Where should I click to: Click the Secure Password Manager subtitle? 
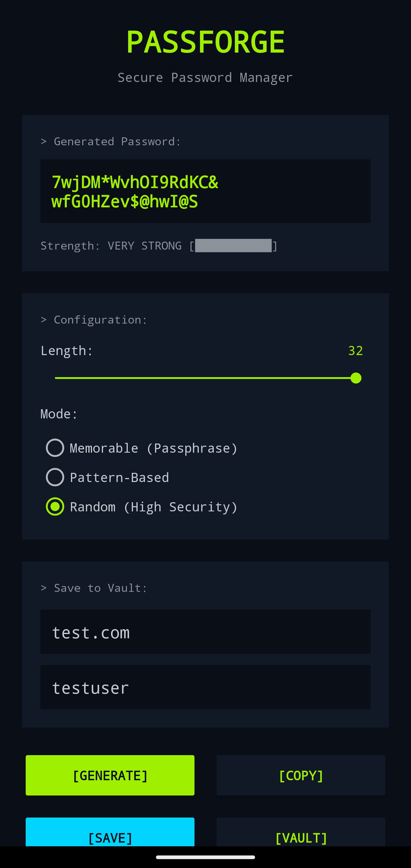coord(205,77)
